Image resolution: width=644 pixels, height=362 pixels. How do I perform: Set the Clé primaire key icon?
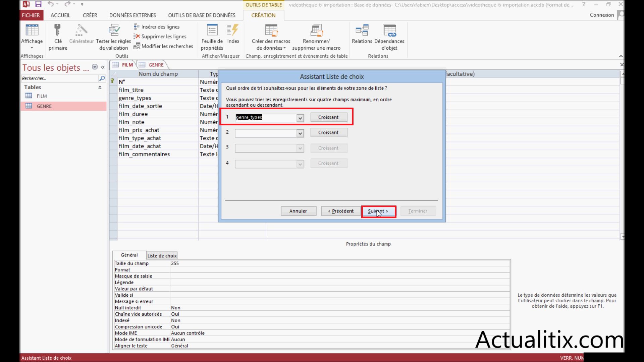[58, 37]
